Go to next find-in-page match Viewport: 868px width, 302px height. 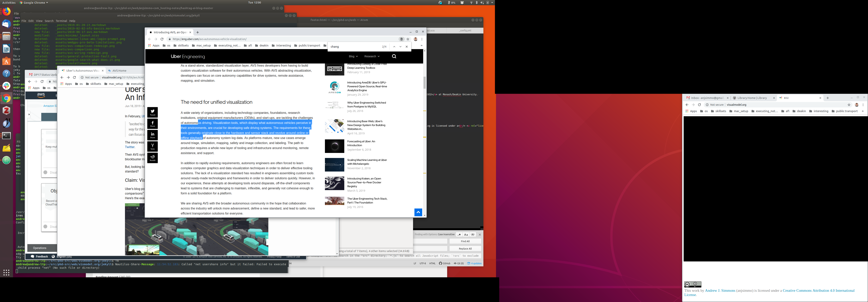[400, 47]
